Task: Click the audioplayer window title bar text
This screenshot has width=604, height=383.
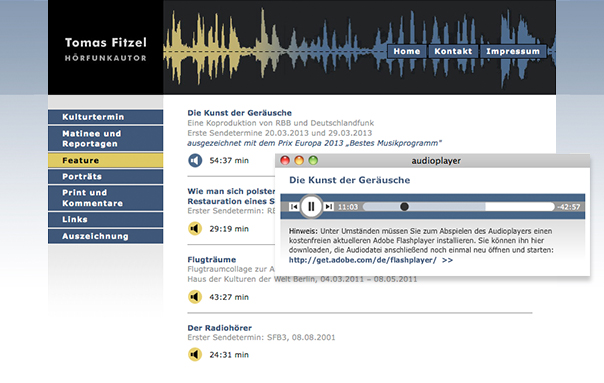Action: pyautogui.click(x=436, y=161)
